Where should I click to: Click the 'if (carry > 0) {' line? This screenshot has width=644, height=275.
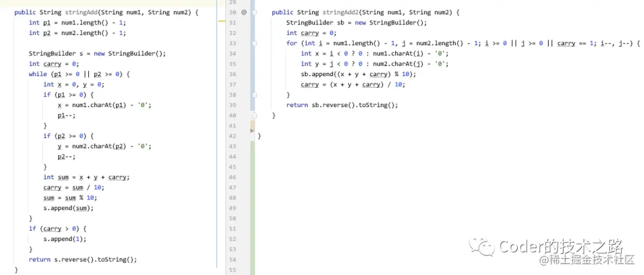click(57, 229)
